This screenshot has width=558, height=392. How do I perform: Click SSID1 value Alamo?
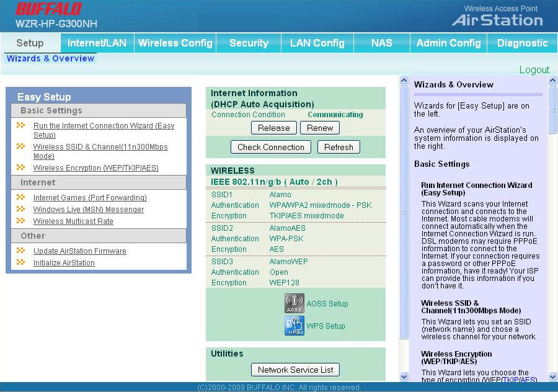pyautogui.click(x=280, y=195)
